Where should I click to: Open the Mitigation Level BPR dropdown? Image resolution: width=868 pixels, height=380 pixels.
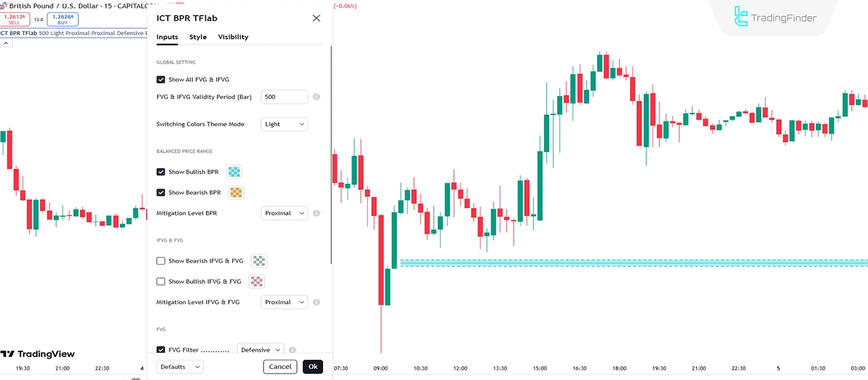click(x=284, y=213)
